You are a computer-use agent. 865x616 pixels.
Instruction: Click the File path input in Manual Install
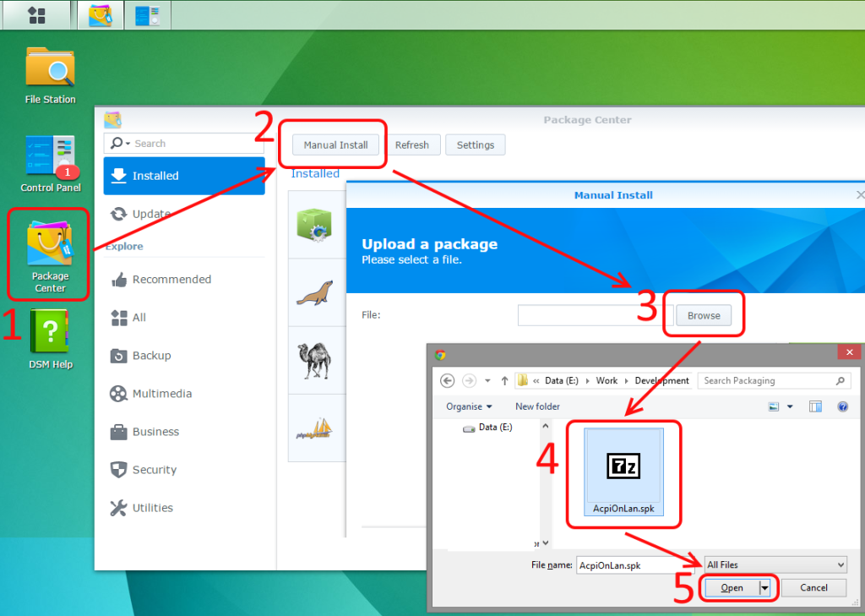click(x=596, y=315)
